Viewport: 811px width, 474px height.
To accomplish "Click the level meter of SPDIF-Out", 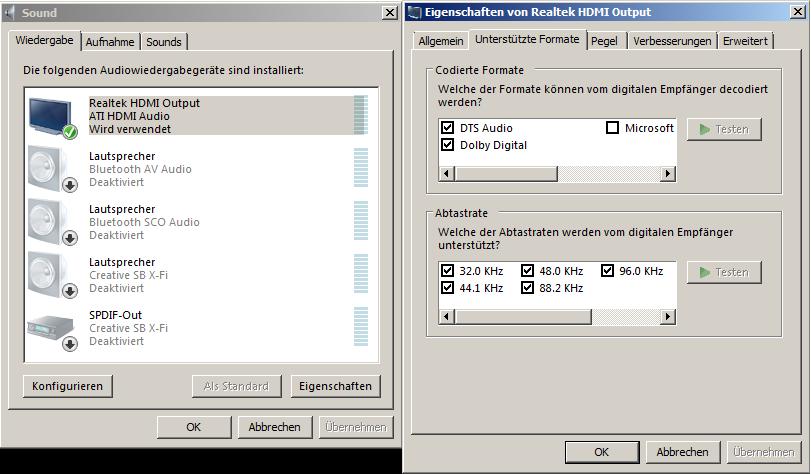I will [x=361, y=327].
